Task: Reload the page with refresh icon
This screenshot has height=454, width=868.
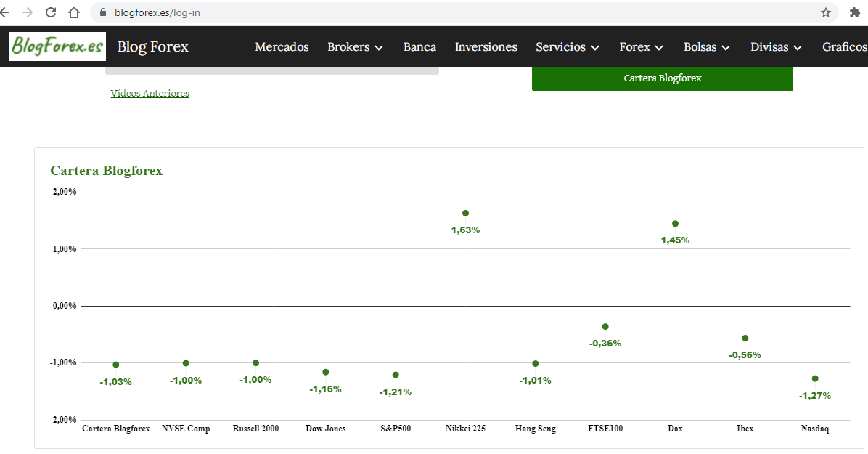Action: tap(50, 12)
